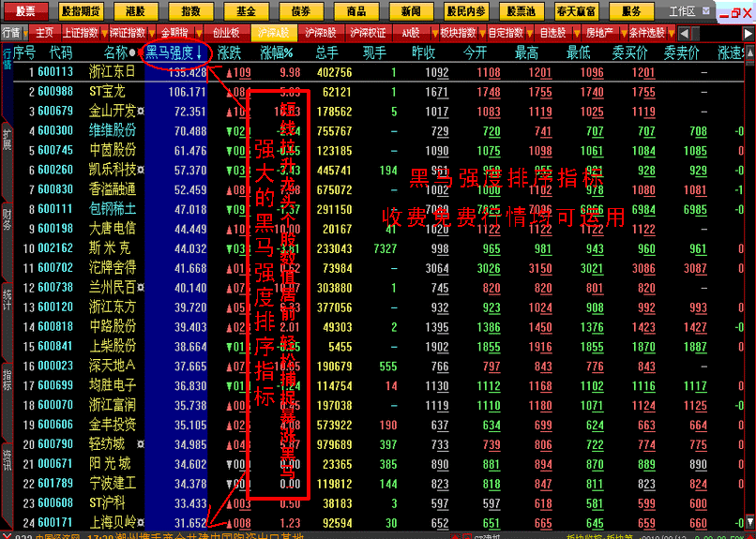Switch to the 创业板 tab
The height and width of the screenshot is (539, 756).
tap(228, 33)
